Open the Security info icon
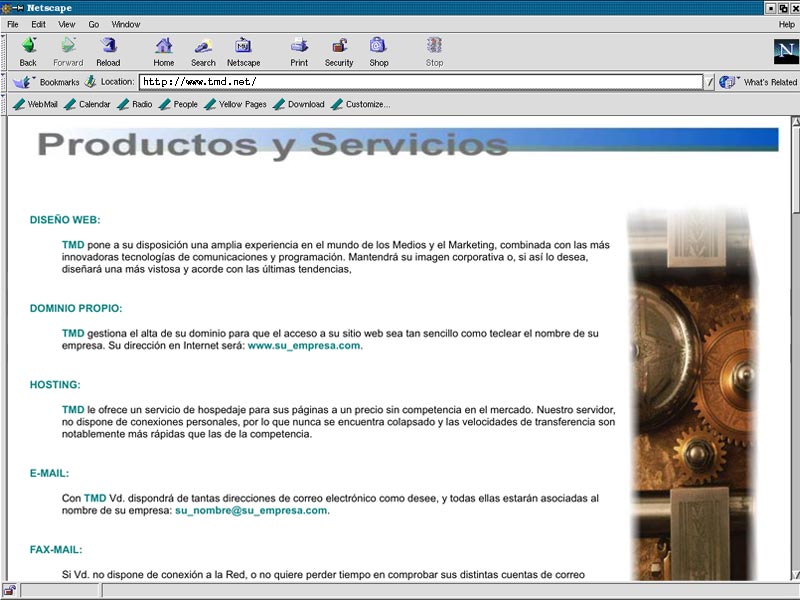The image size is (800, 600). 339,45
